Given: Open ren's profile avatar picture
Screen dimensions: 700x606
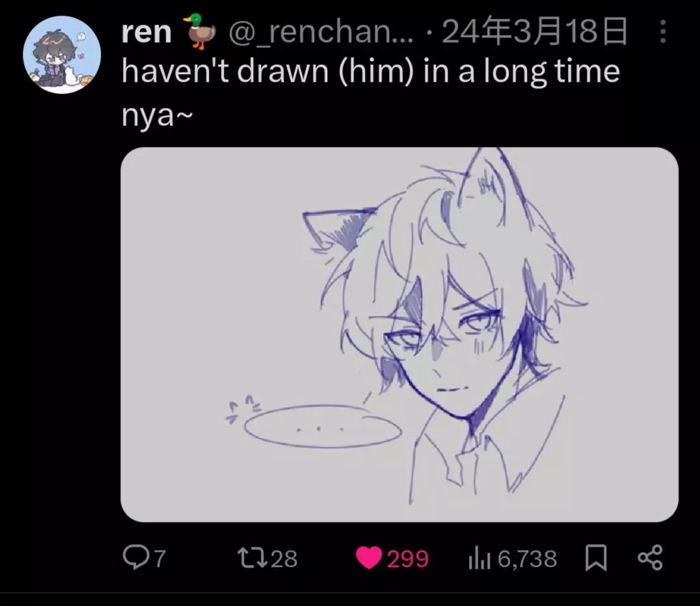Looking at the screenshot, I should (62, 54).
